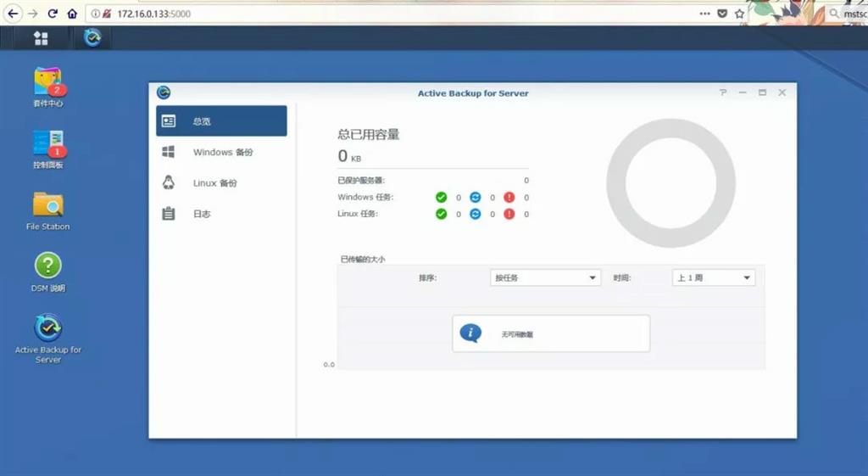Screen dimensions: 868x476
Task: Click green success icon for Windows 任务
Action: [441, 197]
